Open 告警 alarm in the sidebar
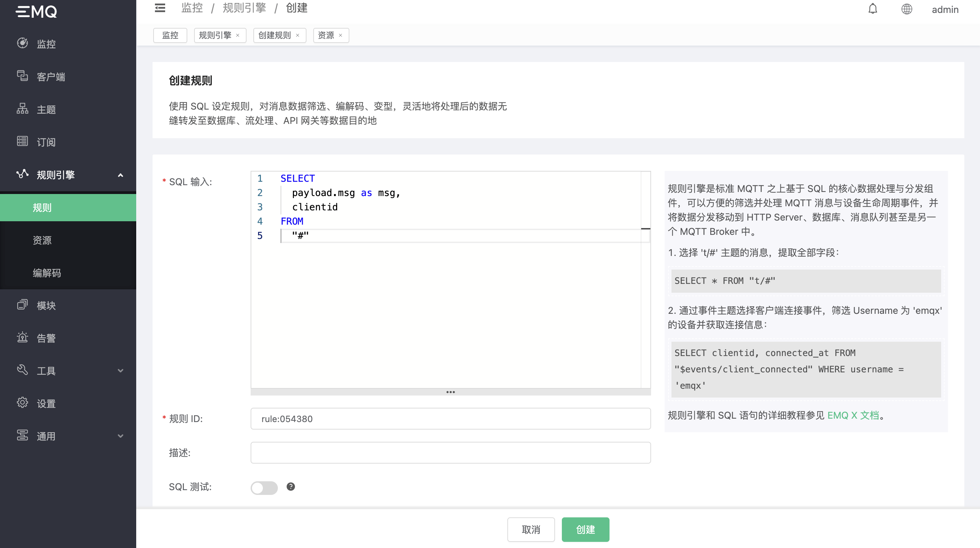Image resolution: width=980 pixels, height=548 pixels. [46, 338]
